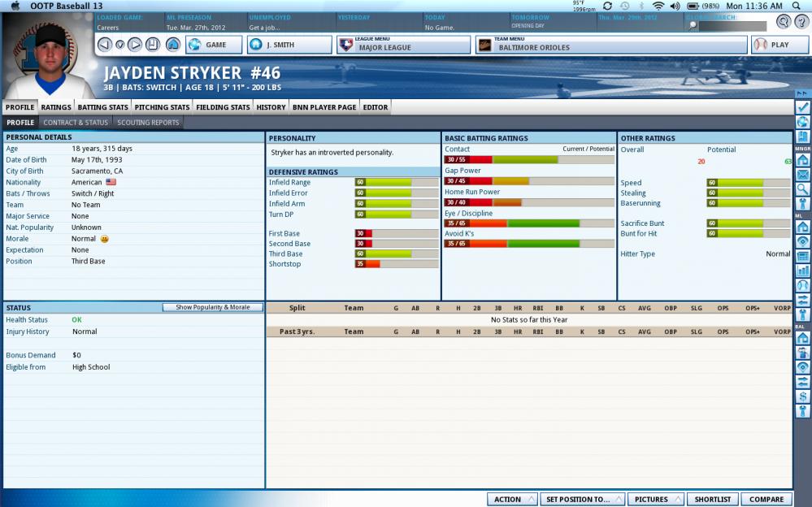Screen dimensions: 812x507
Task: Select the SCOUTING REPORTS subtab
Action: click(148, 123)
